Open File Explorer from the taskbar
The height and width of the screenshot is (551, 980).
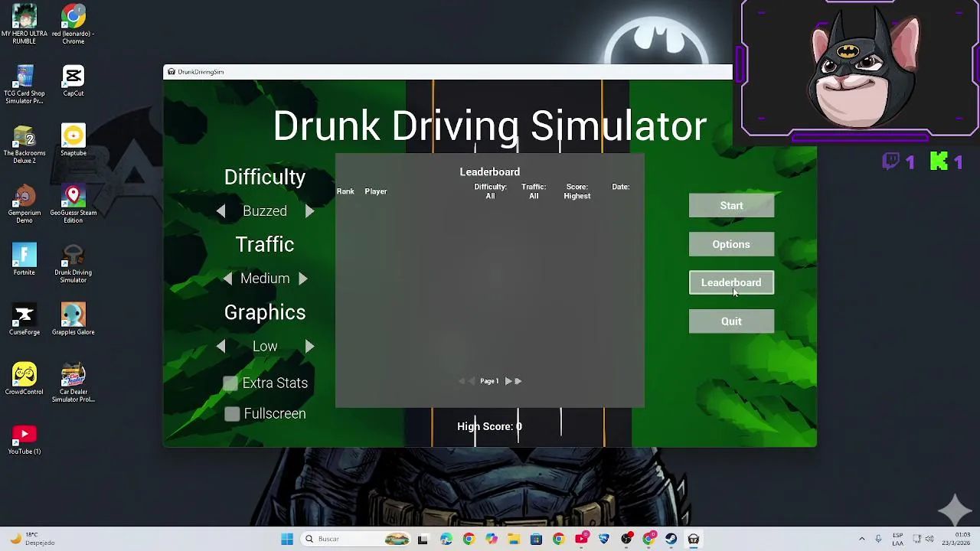tap(514, 539)
